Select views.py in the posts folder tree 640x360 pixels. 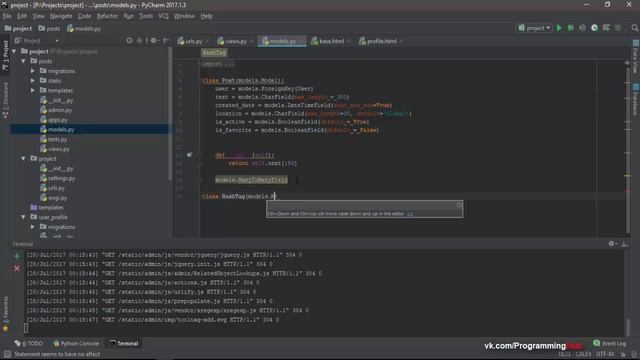pyautogui.click(x=55, y=149)
